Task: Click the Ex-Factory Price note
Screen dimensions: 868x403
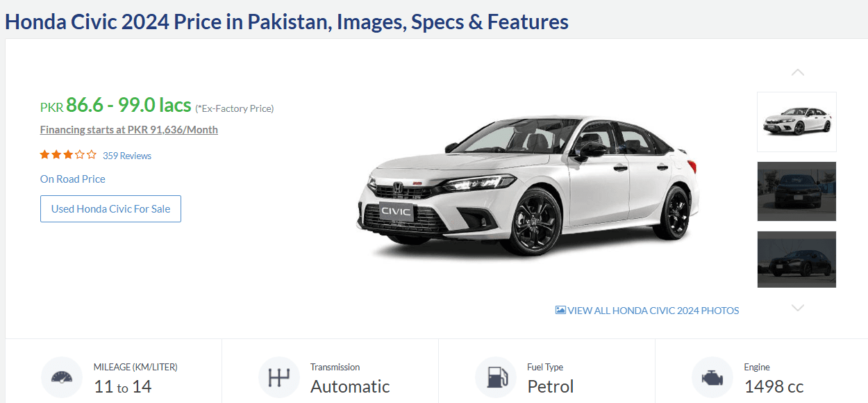Action: coord(235,108)
